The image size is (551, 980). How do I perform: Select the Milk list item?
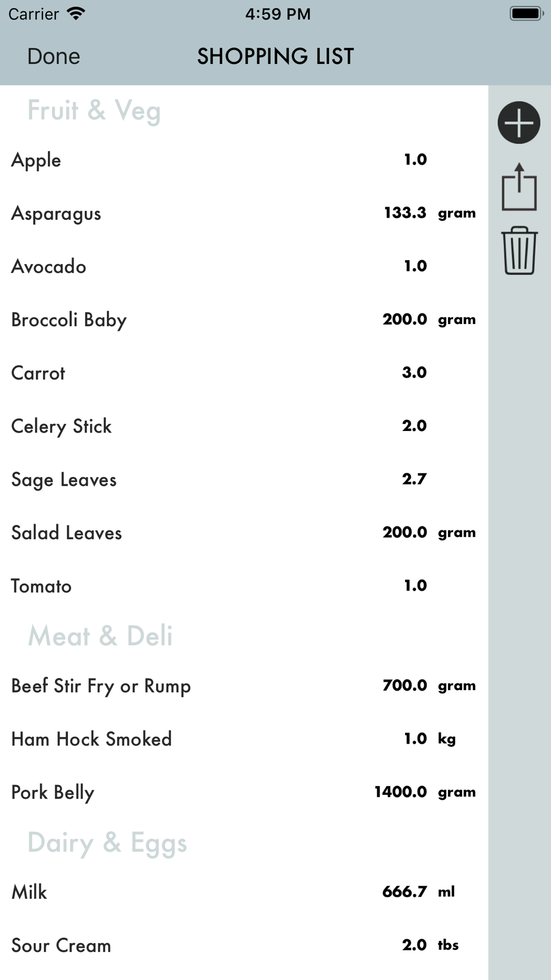[x=244, y=892]
